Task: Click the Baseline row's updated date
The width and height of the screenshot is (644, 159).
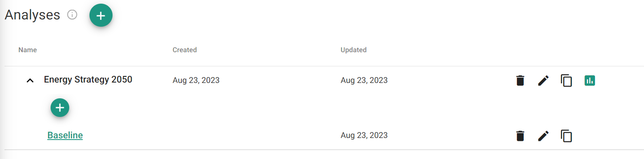Action: tap(364, 135)
